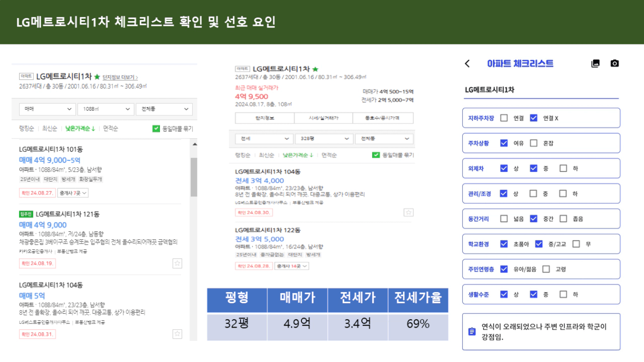Open the 동호수/공시가격 tab
This screenshot has height=362, width=644.
[x=383, y=118]
